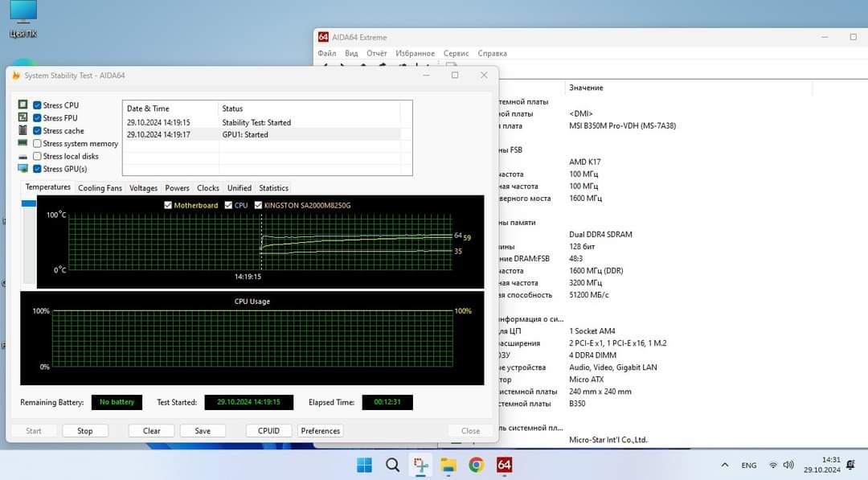The image size is (868, 480).
Task: Click the Status column header in log
Action: 309,109
